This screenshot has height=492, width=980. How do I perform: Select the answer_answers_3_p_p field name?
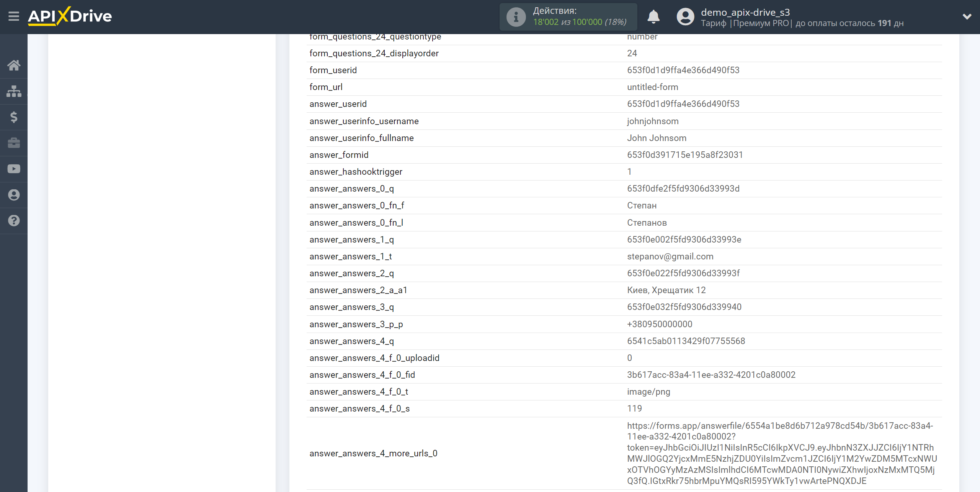coord(356,324)
